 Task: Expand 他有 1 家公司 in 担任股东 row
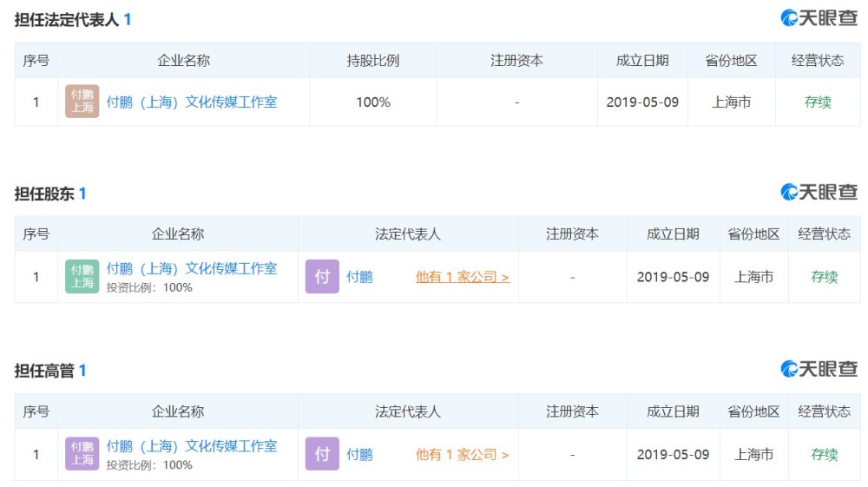(462, 277)
